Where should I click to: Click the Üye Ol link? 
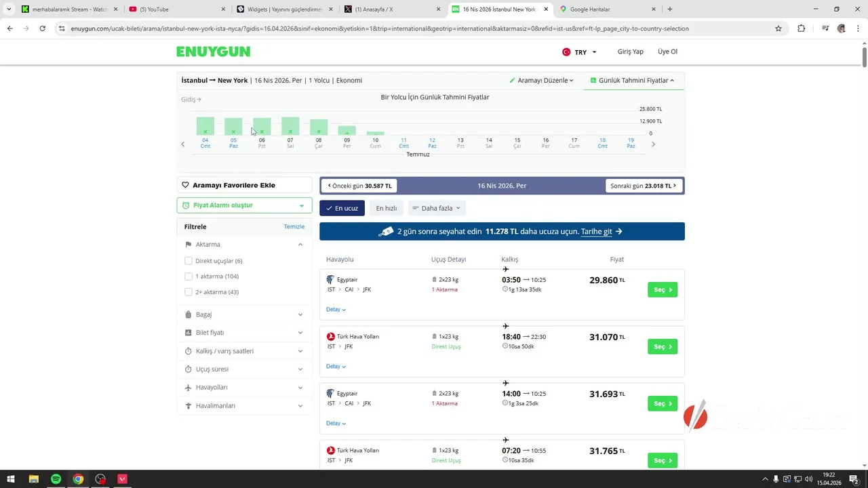tap(667, 52)
